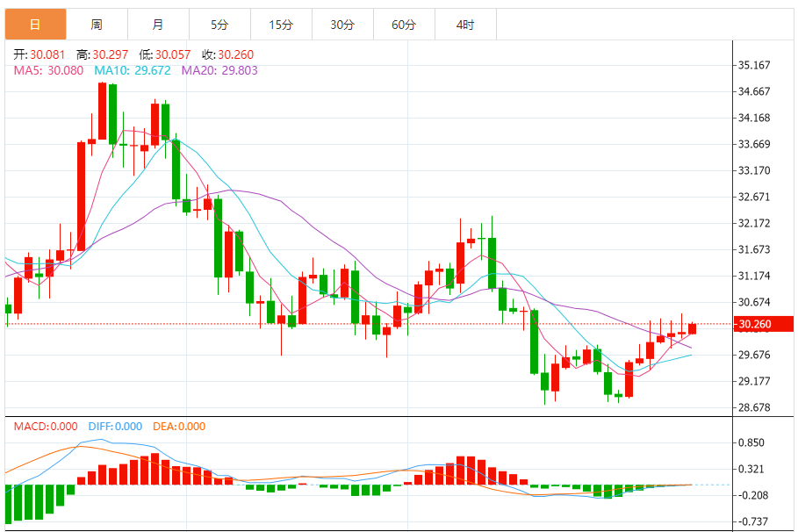798x532 pixels.
Task: Click the 28.678 price axis label
Action: (x=754, y=407)
